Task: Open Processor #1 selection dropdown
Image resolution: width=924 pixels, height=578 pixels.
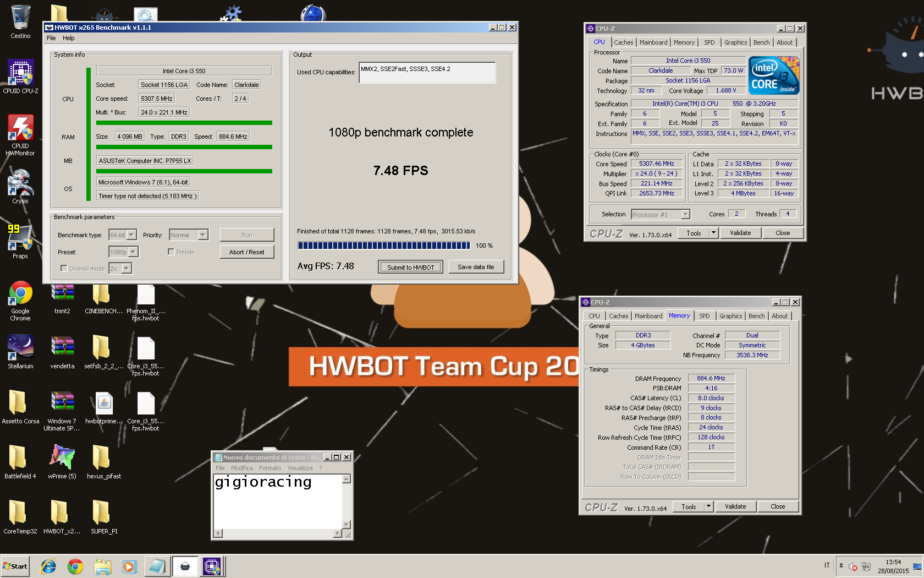Action: [685, 215]
